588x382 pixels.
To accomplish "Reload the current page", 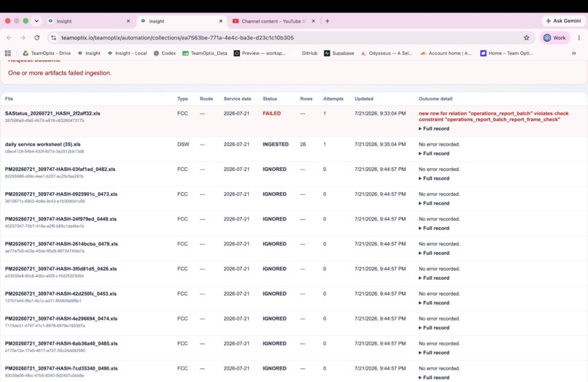I will click(36, 37).
